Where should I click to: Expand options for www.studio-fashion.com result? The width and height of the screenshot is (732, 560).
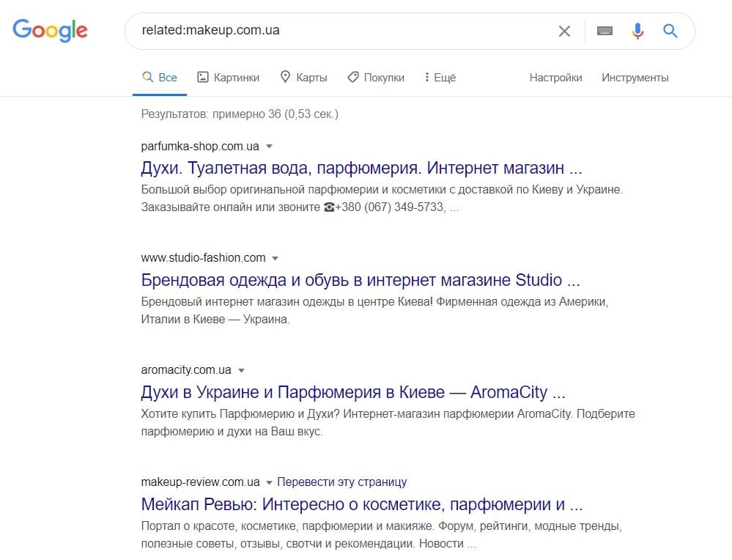pos(275,258)
